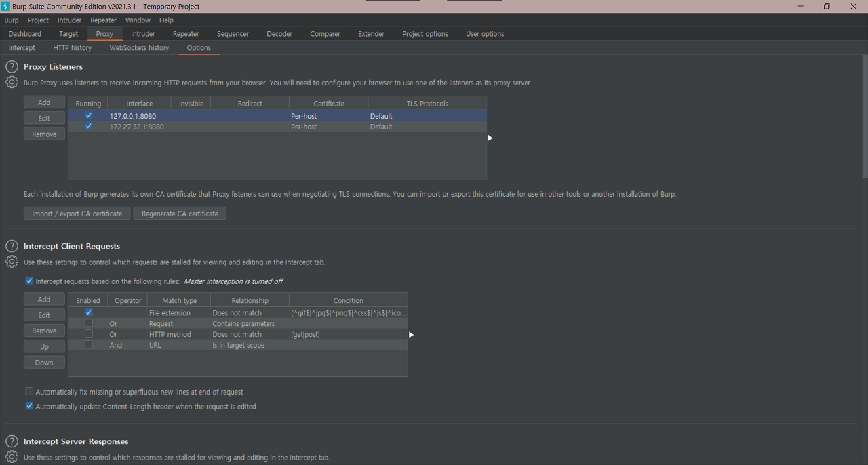Click the Match type column header
Screen dimensions: 868x465
[x=180, y=300]
